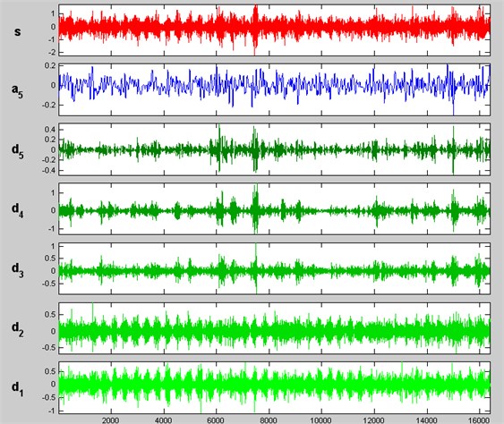This screenshot has width=504, height=424.
Task: Click the d3 detail coefficient plot
Action: [274, 268]
